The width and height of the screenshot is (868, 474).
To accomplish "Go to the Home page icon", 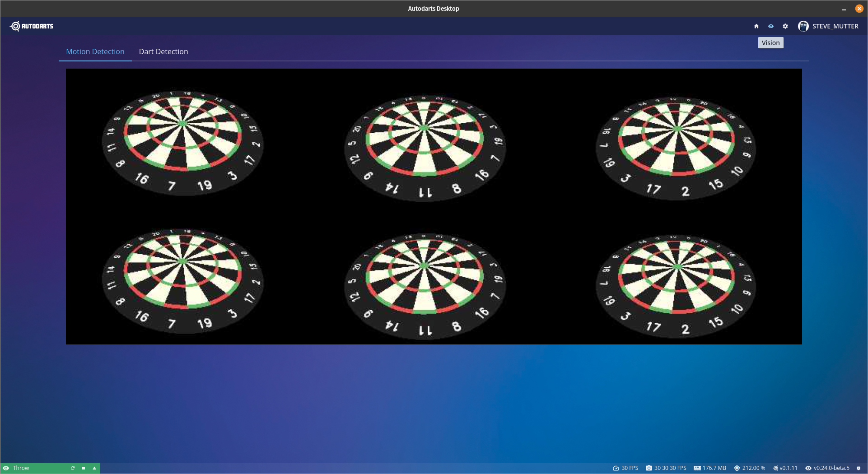I will (x=756, y=26).
